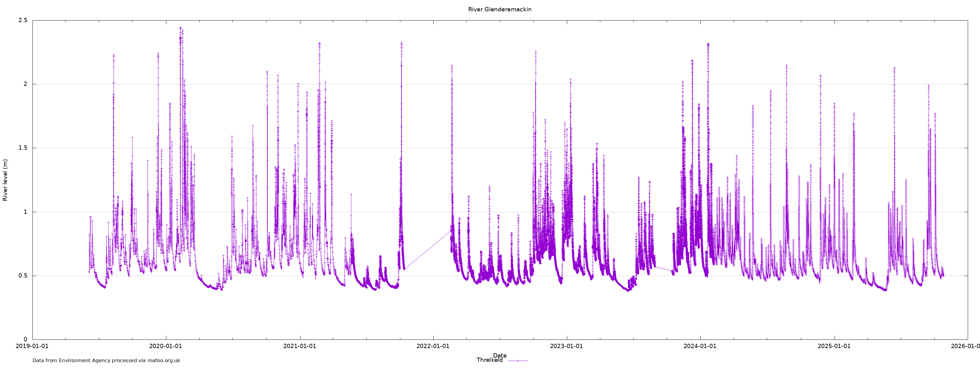Viewport: 980px width, 368px height.
Task: Click the 2.5 y-axis tick label
Action: [23, 20]
